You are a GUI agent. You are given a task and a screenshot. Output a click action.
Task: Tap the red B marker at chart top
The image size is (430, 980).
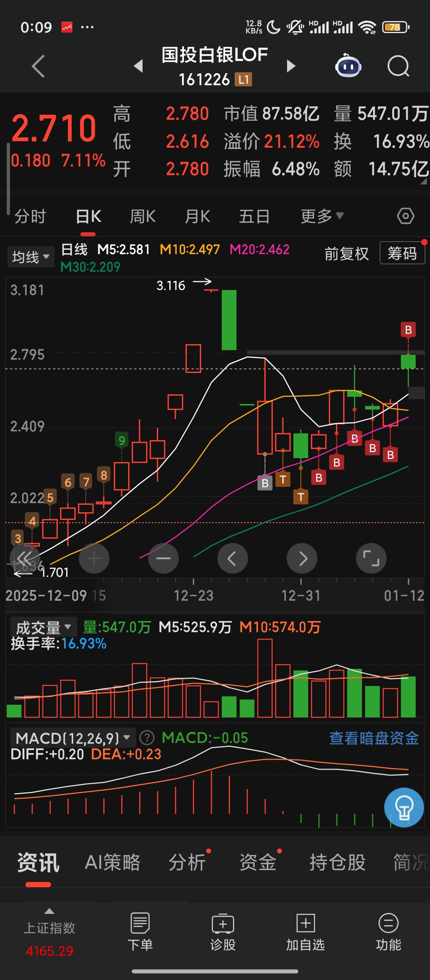408,330
